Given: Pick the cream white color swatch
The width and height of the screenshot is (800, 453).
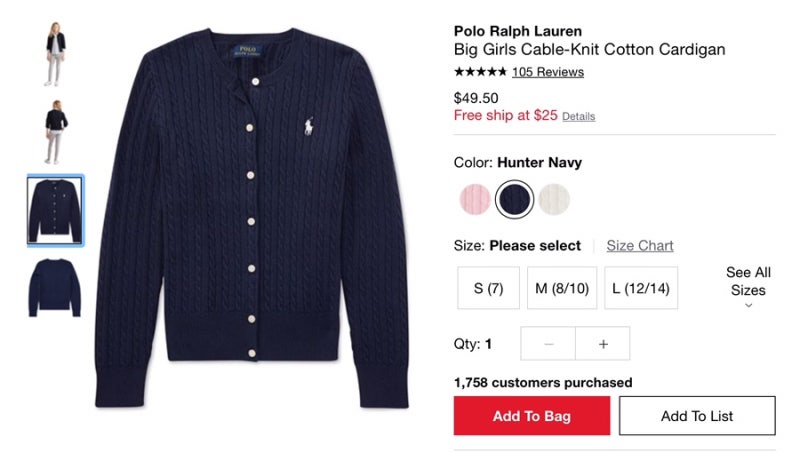Looking at the screenshot, I should pyautogui.click(x=554, y=199).
